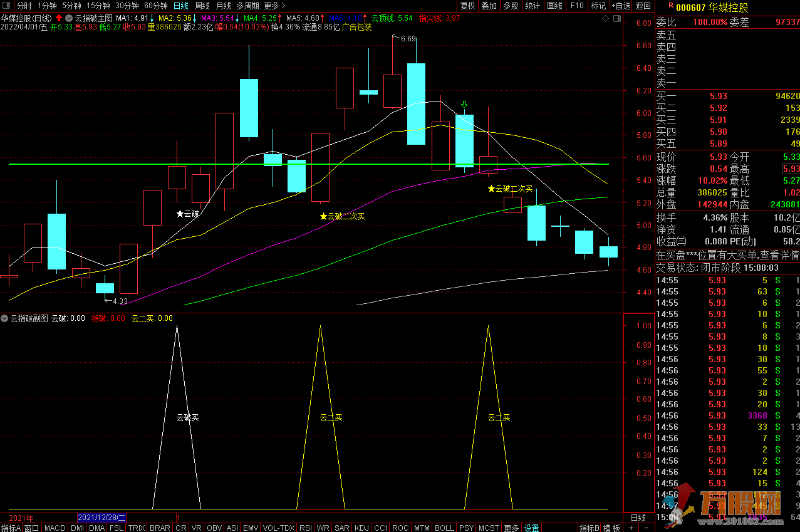Click the 统计 button

pyautogui.click(x=532, y=6)
